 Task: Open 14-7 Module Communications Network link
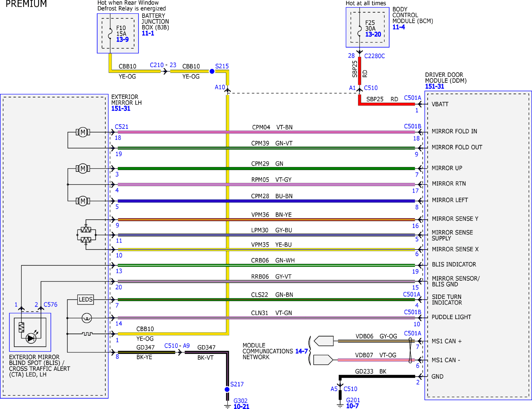pos(301,351)
